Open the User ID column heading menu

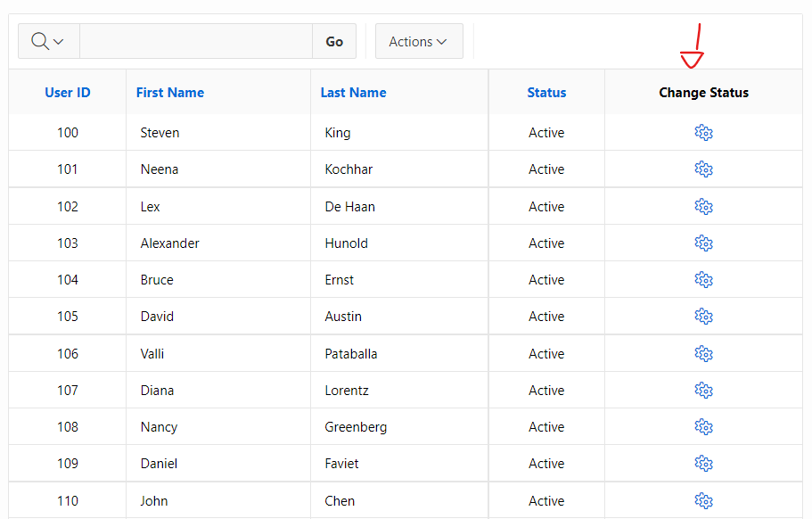(x=67, y=92)
